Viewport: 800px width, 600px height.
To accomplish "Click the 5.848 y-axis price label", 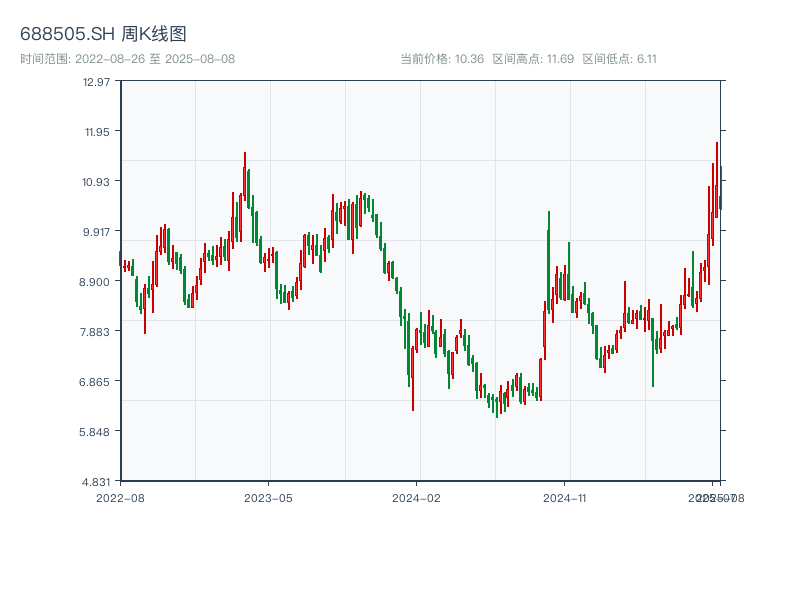I will (96, 431).
